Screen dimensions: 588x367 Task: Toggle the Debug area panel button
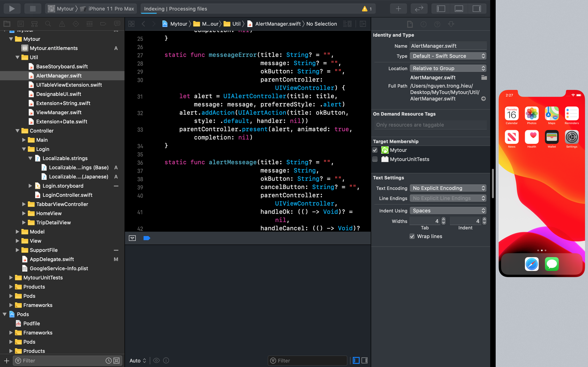pyautogui.click(x=459, y=9)
